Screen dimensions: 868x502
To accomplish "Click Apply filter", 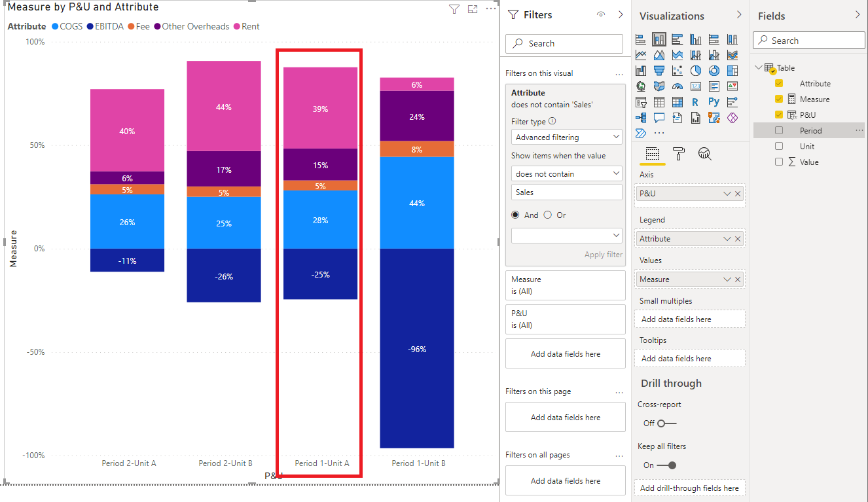I will pyautogui.click(x=604, y=255).
